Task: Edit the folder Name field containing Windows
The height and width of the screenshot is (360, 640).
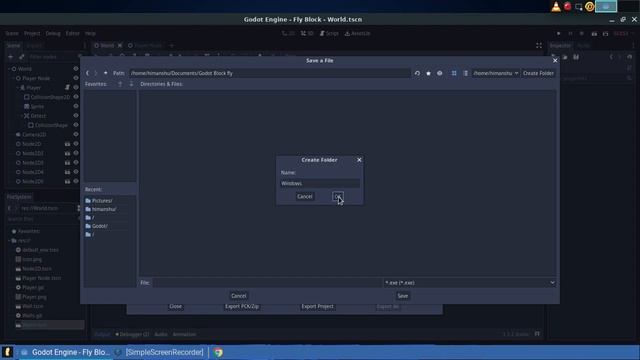Action: 320,183
